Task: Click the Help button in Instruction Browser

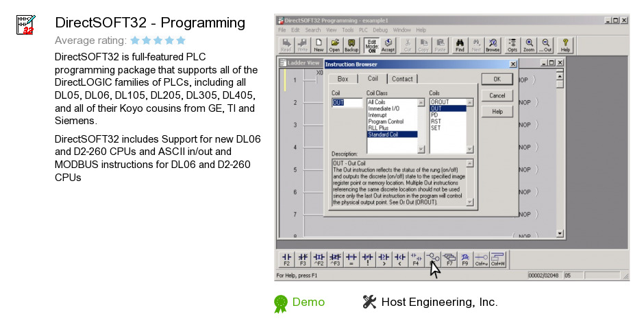Action: [497, 112]
